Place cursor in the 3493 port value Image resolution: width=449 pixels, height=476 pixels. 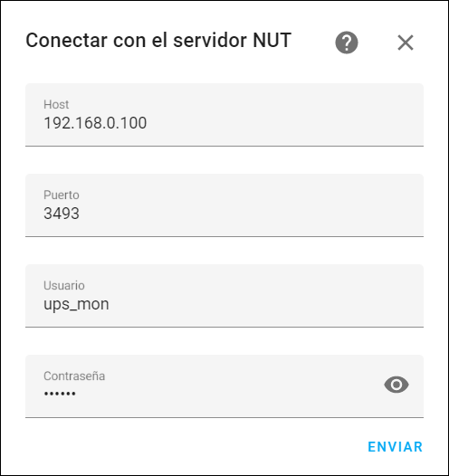[x=62, y=214]
